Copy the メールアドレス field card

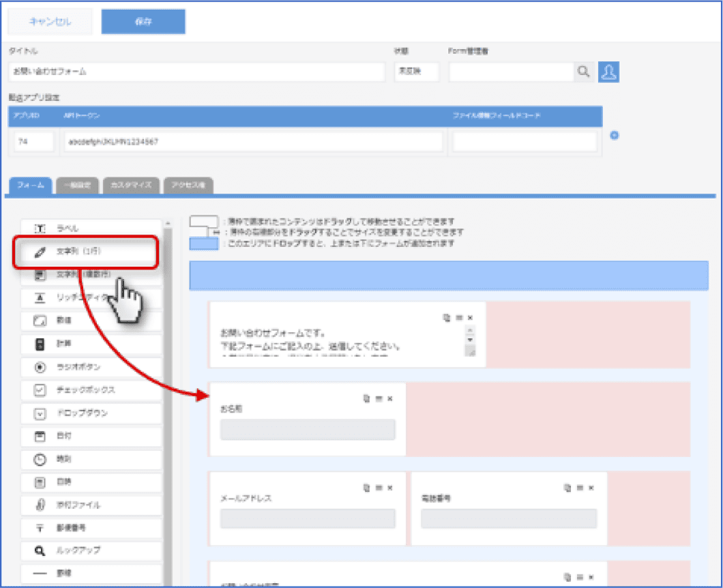(x=366, y=488)
